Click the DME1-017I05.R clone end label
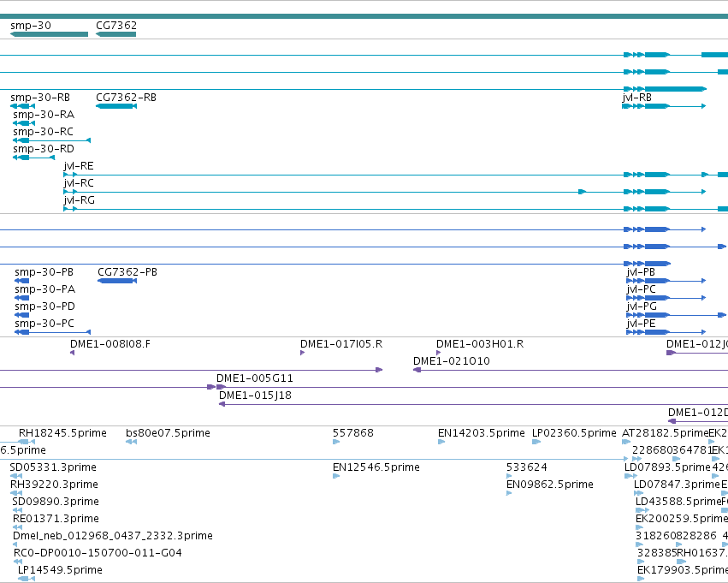 (x=341, y=344)
